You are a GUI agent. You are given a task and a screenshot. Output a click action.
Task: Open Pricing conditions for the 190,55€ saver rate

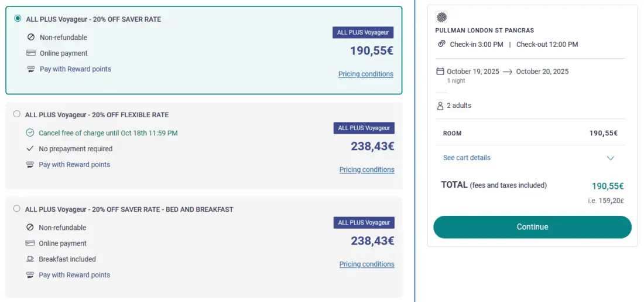click(x=366, y=74)
